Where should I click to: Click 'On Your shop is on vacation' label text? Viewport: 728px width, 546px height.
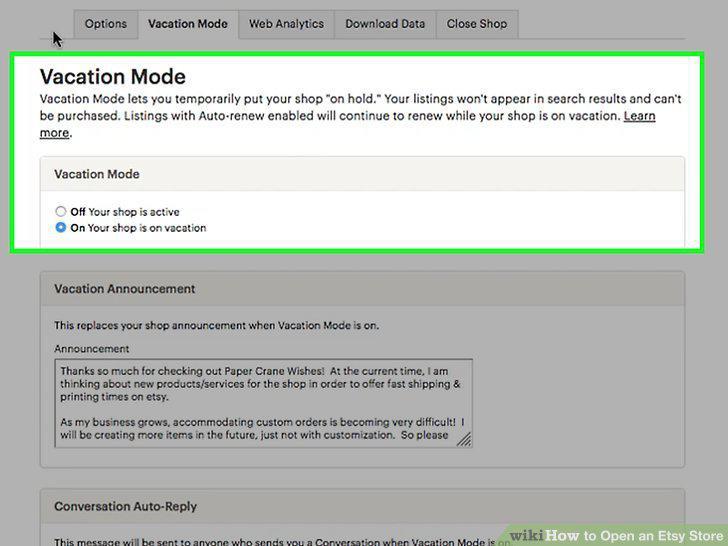[138, 228]
